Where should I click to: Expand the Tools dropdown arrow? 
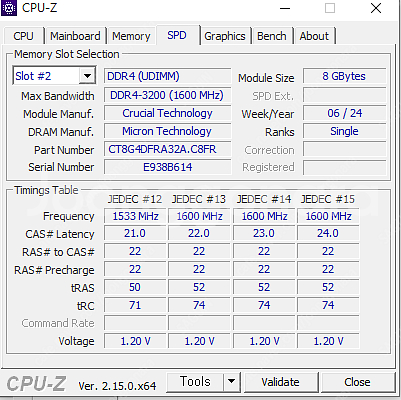coord(231,382)
